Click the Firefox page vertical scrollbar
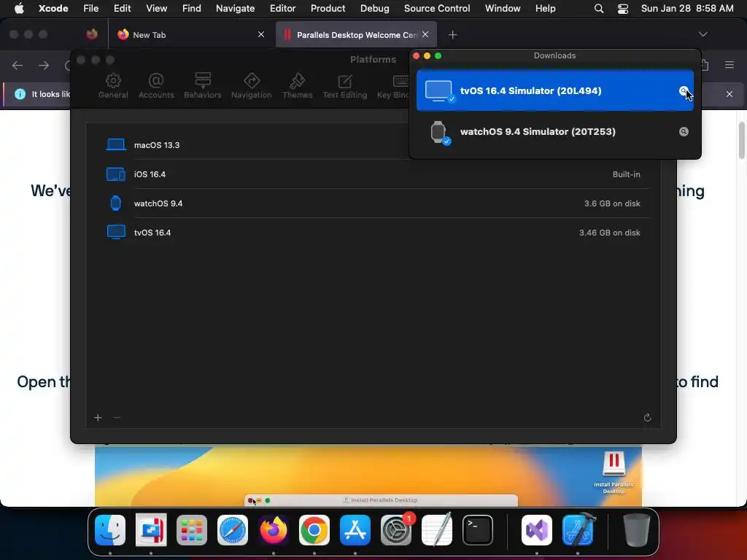The height and width of the screenshot is (560, 747). pos(741,141)
